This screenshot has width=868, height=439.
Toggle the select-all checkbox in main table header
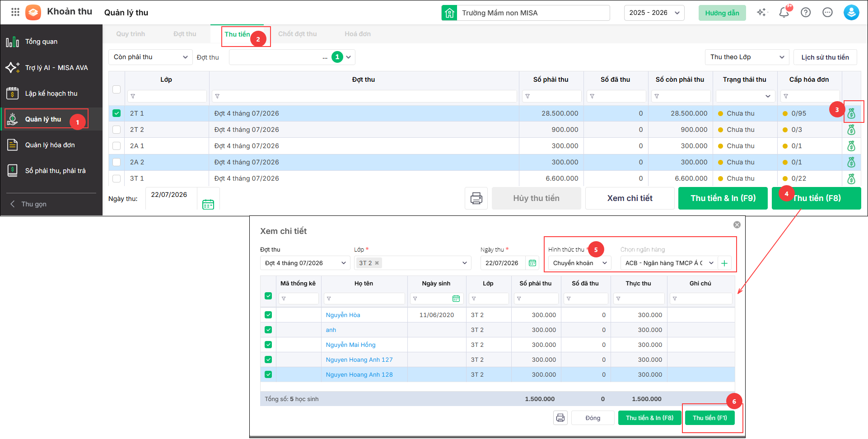tap(117, 89)
